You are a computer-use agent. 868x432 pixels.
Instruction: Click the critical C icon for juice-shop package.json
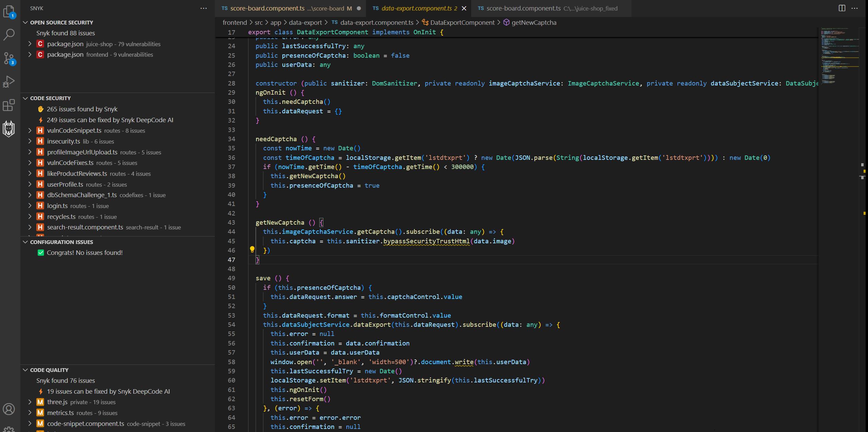[x=40, y=44]
